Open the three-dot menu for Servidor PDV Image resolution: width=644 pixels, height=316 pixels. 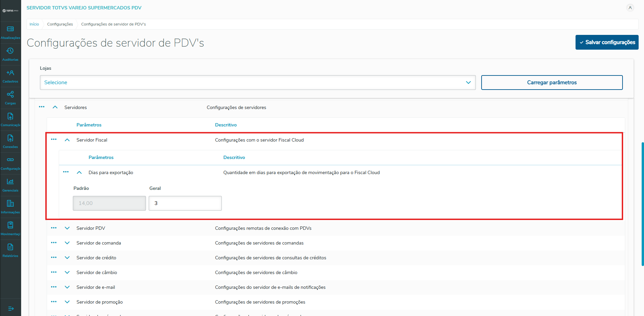(x=54, y=228)
